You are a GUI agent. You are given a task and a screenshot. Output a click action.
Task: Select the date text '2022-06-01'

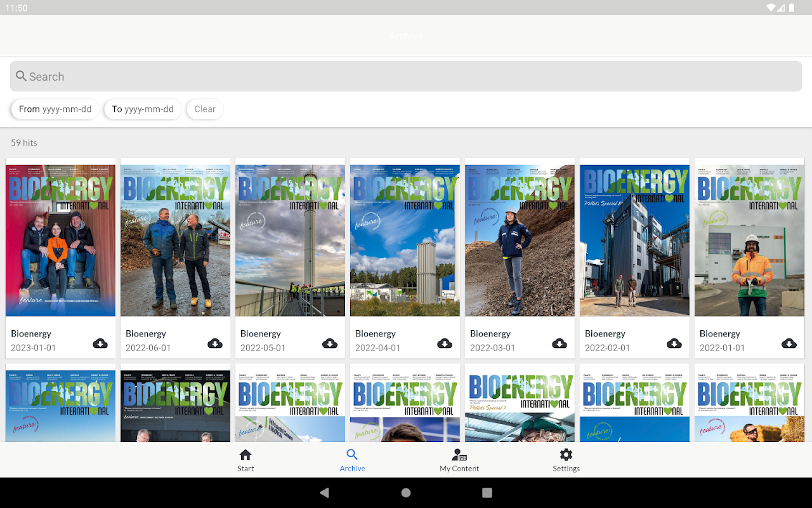pos(148,348)
